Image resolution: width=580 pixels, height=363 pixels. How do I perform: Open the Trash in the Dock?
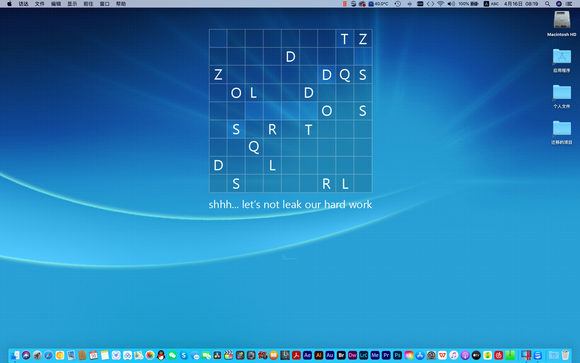[565, 356]
